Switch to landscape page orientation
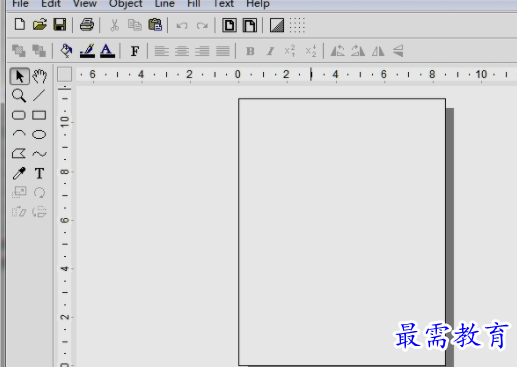 coord(250,25)
